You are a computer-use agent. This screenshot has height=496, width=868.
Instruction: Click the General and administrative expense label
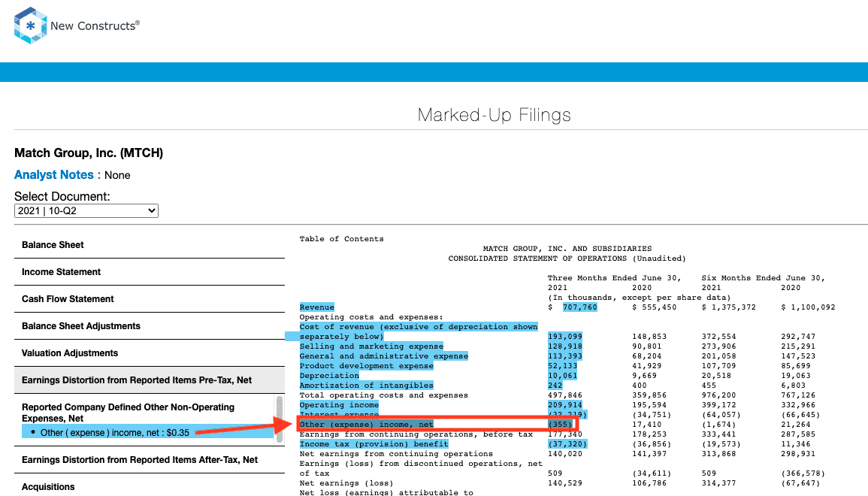point(383,356)
